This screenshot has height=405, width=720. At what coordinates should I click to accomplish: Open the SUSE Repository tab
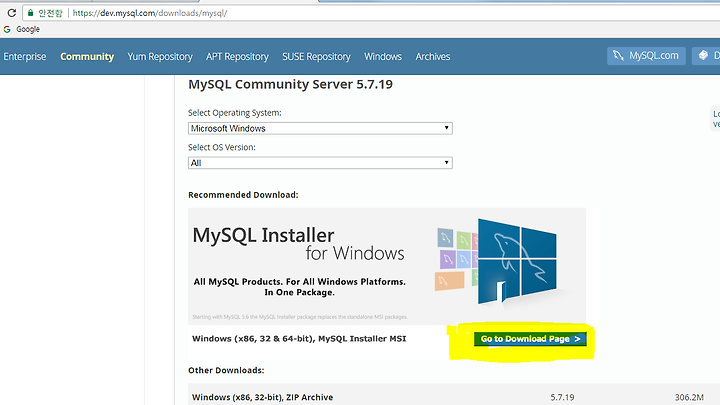(x=316, y=56)
